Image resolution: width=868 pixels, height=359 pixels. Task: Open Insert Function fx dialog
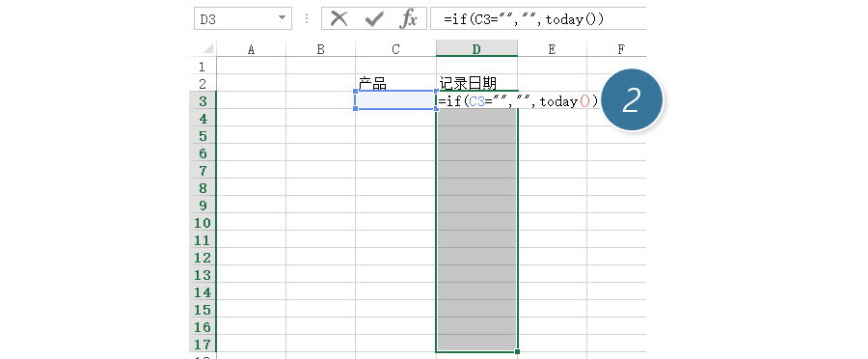tap(408, 19)
